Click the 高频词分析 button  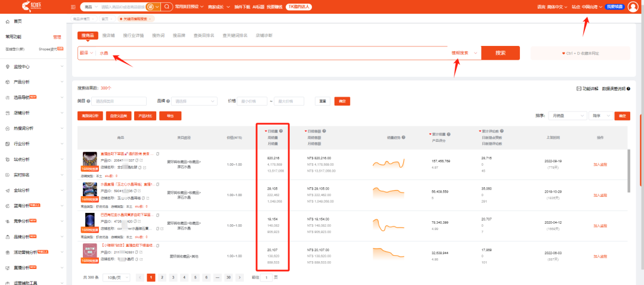(x=90, y=116)
